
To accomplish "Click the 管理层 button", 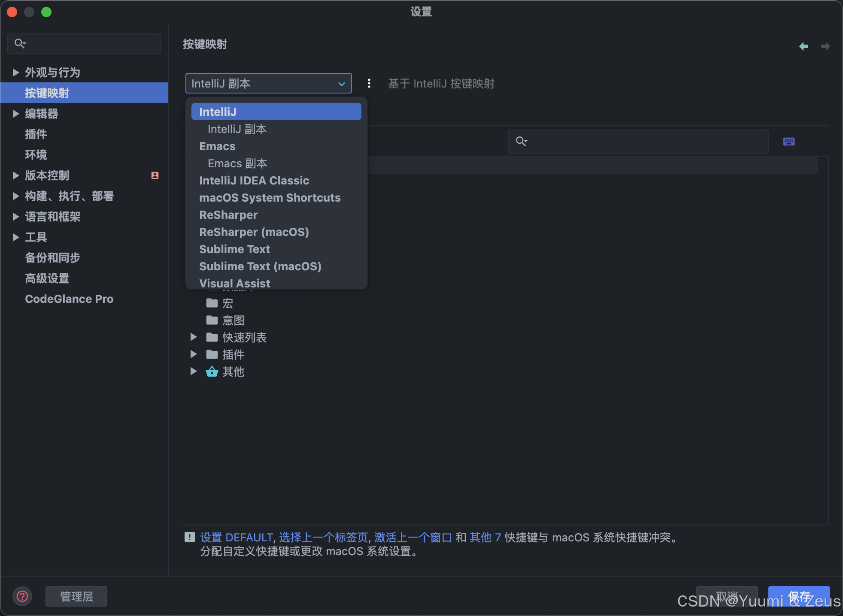I will coord(76,596).
